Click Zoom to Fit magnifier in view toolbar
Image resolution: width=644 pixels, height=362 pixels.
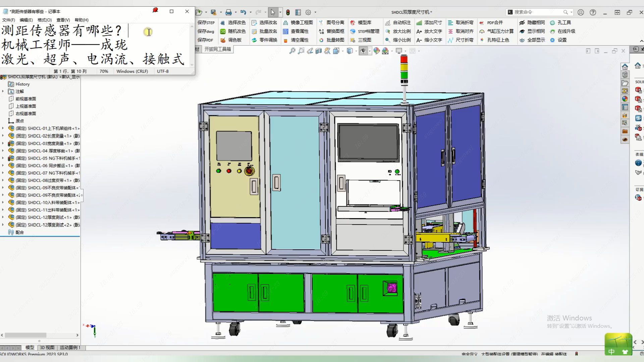(x=292, y=51)
